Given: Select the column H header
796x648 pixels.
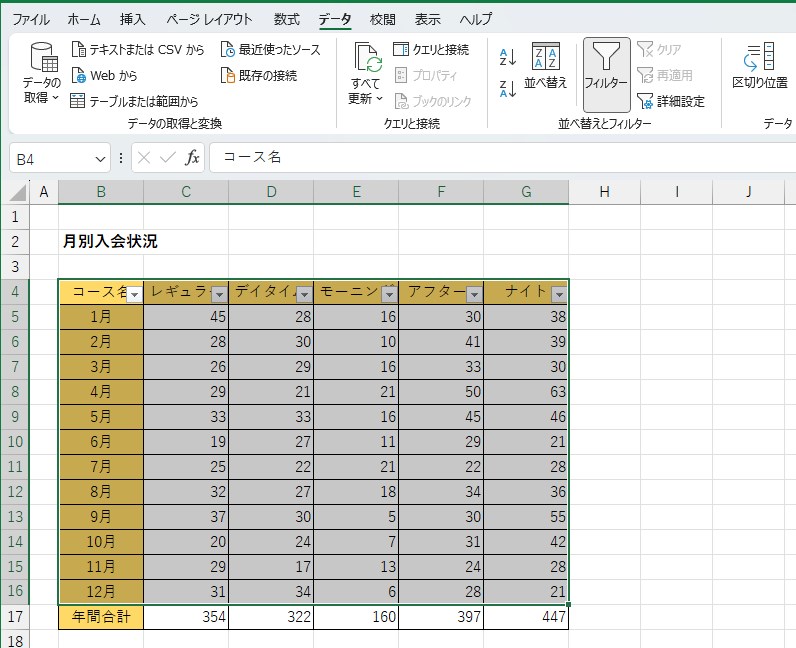Looking at the screenshot, I should 604,192.
